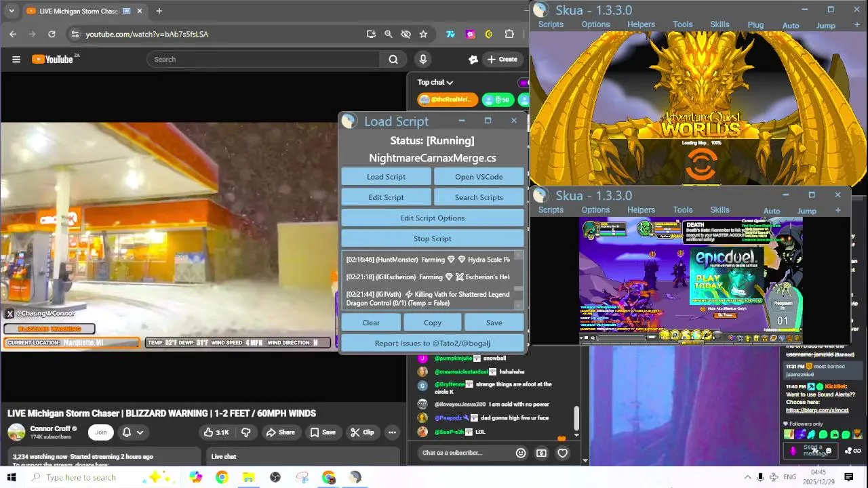868x488 pixels.
Task: Send a heart reaction in live chat
Action: click(x=562, y=453)
